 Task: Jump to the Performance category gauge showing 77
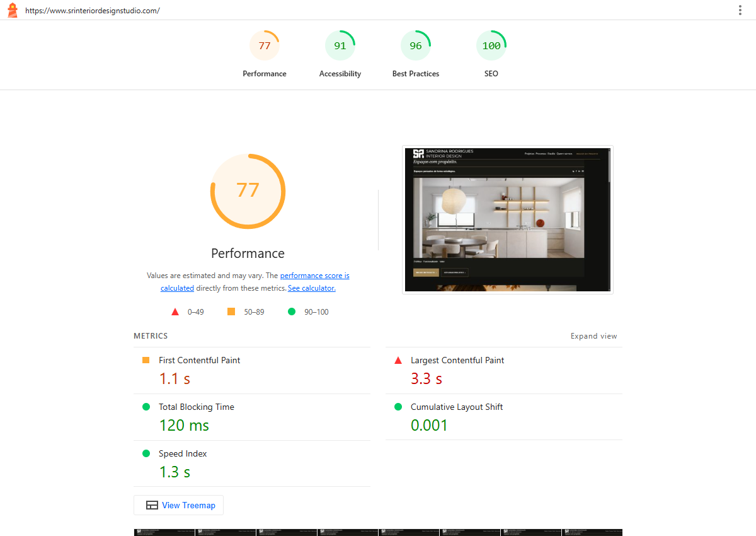point(265,54)
